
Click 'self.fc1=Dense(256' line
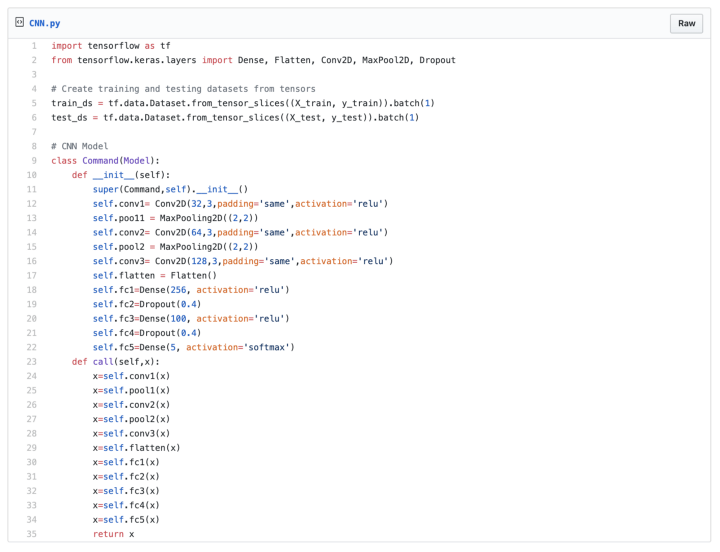(x=191, y=290)
